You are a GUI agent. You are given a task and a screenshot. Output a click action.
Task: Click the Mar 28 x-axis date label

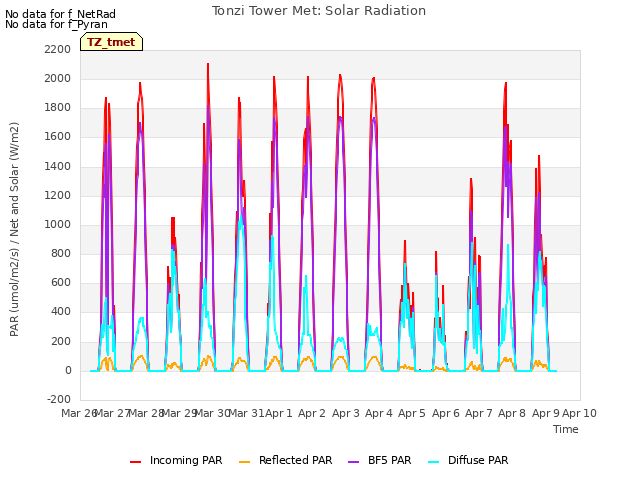[147, 413]
